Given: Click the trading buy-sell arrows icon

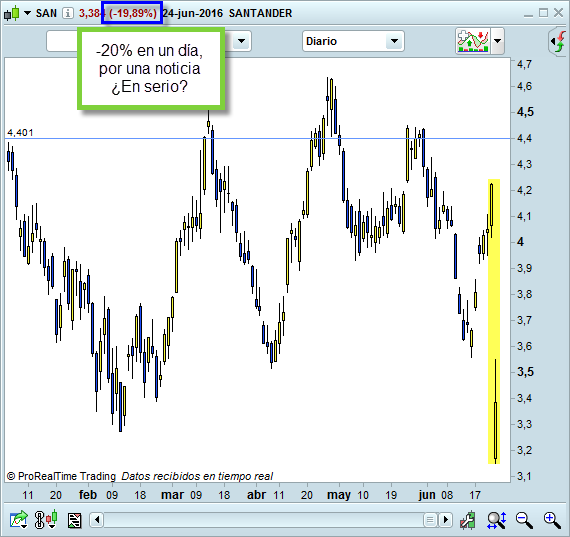Looking at the screenshot, I should pyautogui.click(x=468, y=520).
